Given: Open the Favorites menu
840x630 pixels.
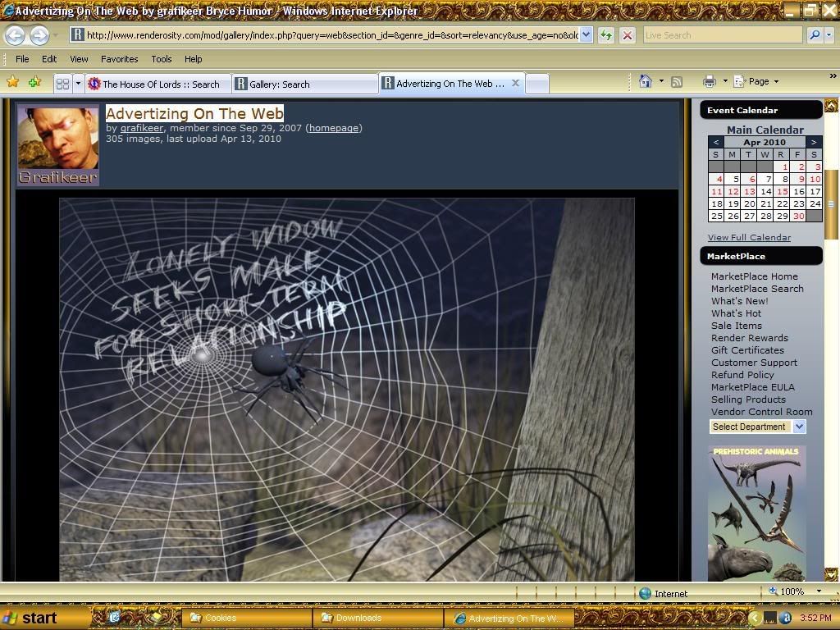Looking at the screenshot, I should 119,59.
